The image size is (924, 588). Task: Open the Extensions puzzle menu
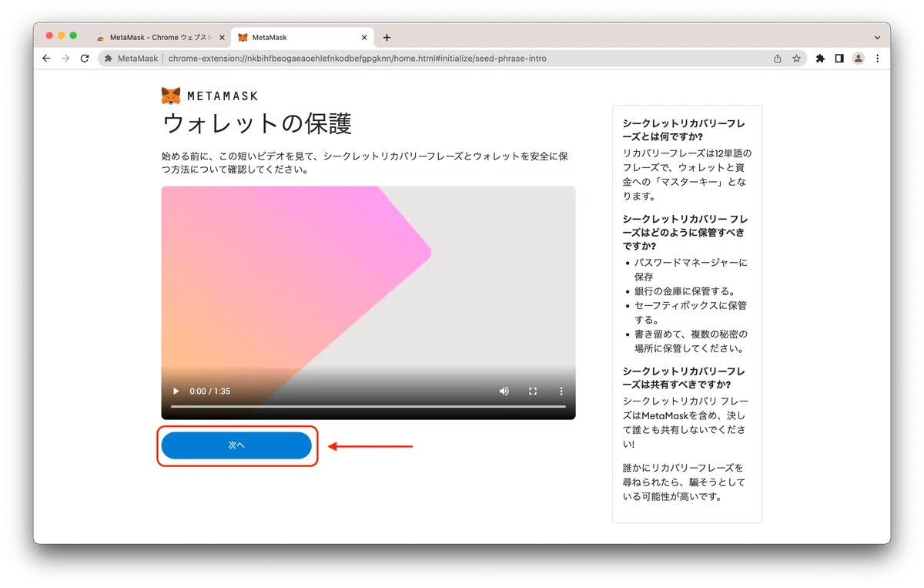pyautogui.click(x=820, y=59)
